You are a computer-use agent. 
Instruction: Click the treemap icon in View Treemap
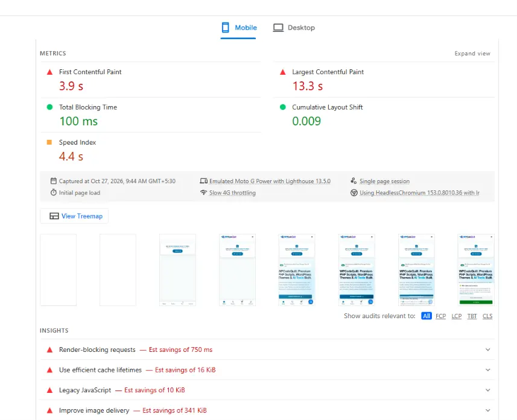click(x=54, y=216)
